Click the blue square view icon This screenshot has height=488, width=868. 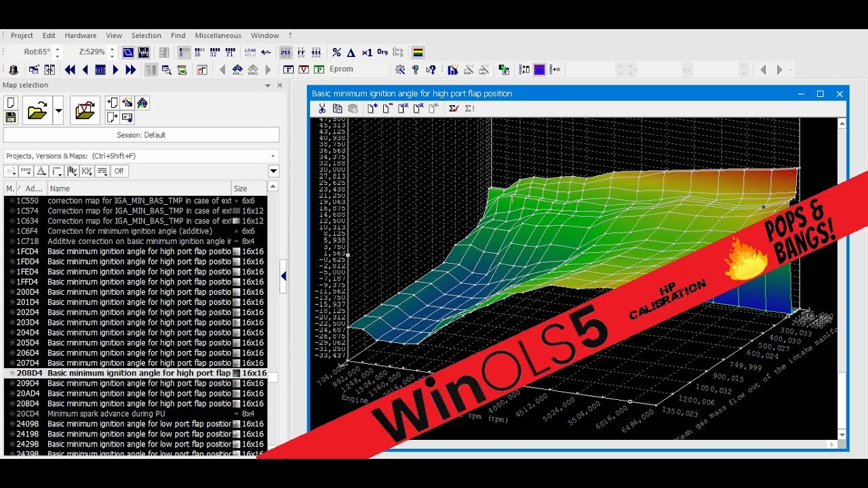point(540,69)
